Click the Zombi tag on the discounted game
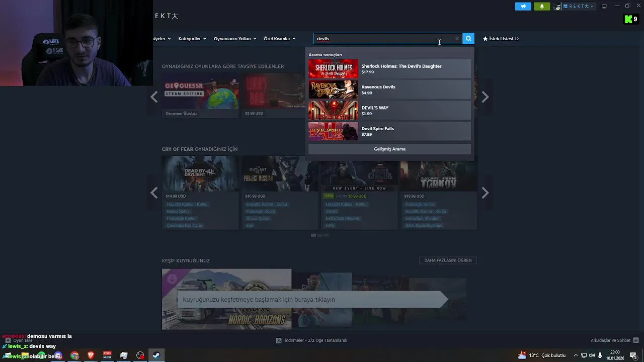Image resolution: width=644 pixels, height=362 pixels. point(332,211)
